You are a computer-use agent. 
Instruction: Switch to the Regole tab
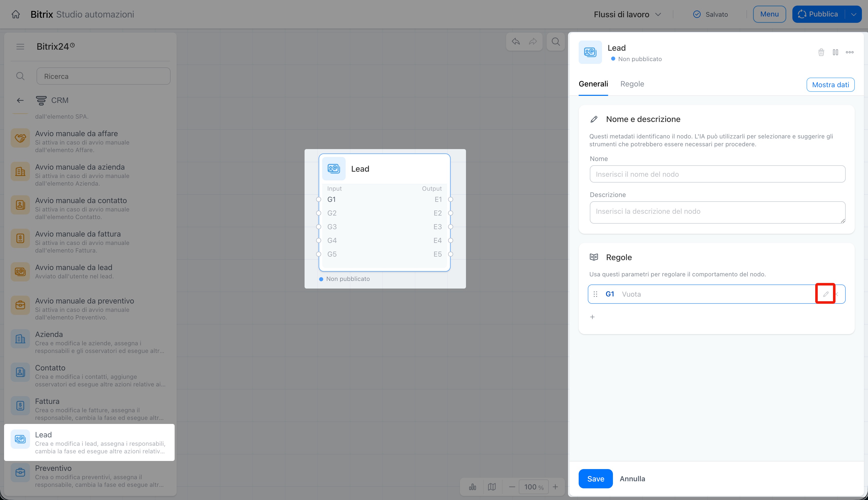pos(632,84)
